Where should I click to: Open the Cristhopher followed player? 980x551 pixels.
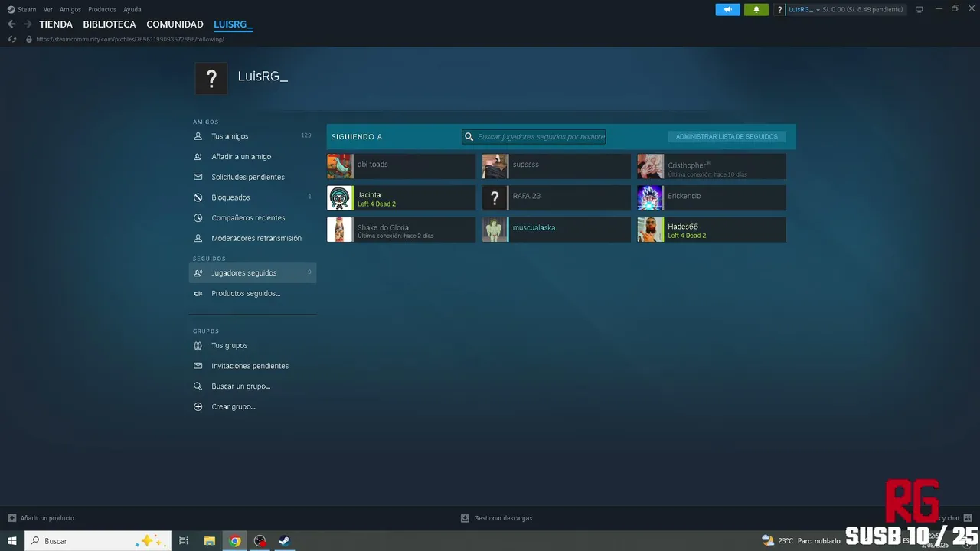[x=711, y=166]
